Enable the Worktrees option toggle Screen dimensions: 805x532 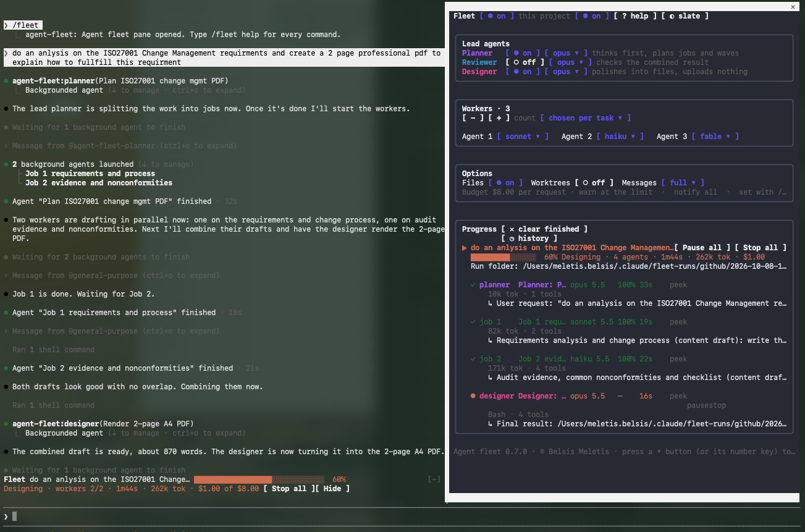pyautogui.click(x=594, y=183)
